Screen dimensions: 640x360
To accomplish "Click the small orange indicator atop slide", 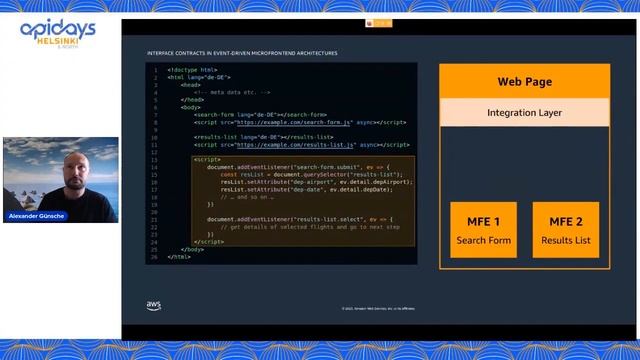I will (x=379, y=23).
